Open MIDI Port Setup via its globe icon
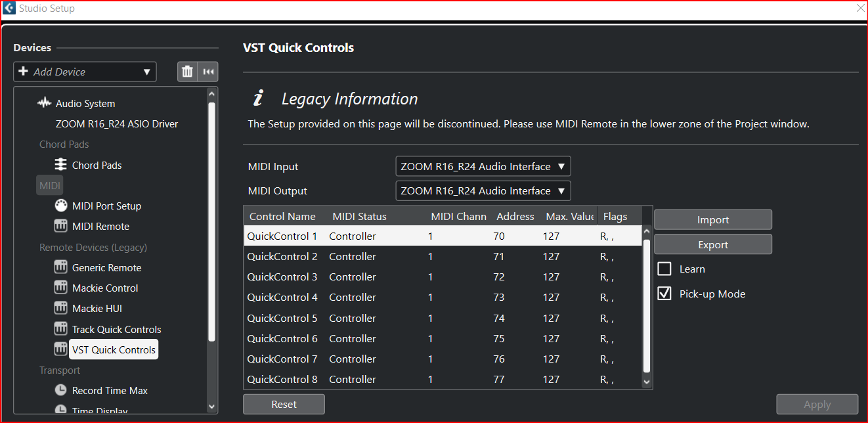 pos(60,206)
